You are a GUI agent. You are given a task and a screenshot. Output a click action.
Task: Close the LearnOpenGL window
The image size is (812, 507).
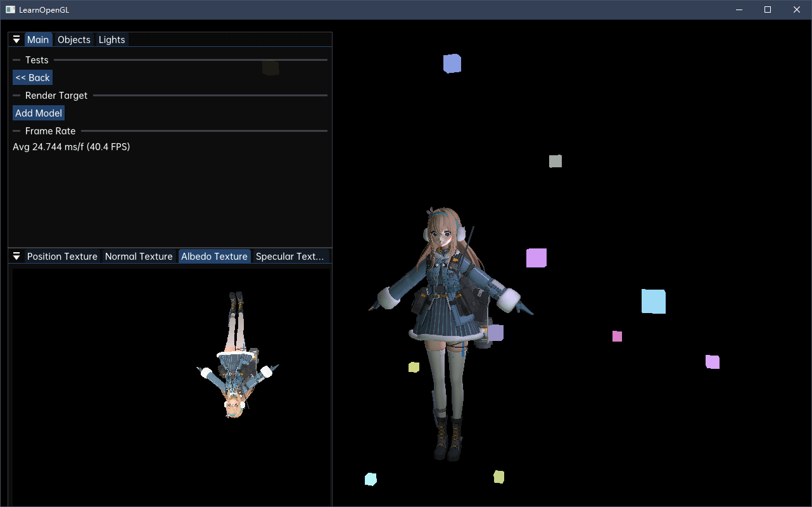pos(797,10)
